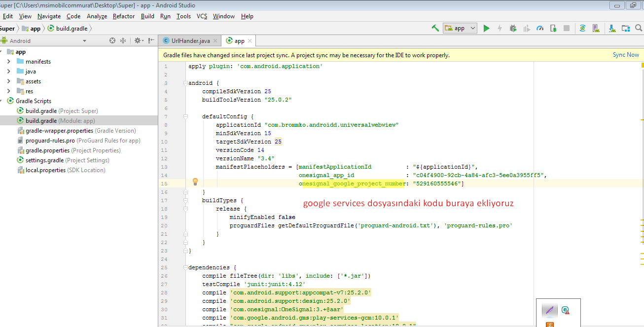Viewport: 644px width, 327px height.
Task: Open the Edit menu
Action: [8, 16]
